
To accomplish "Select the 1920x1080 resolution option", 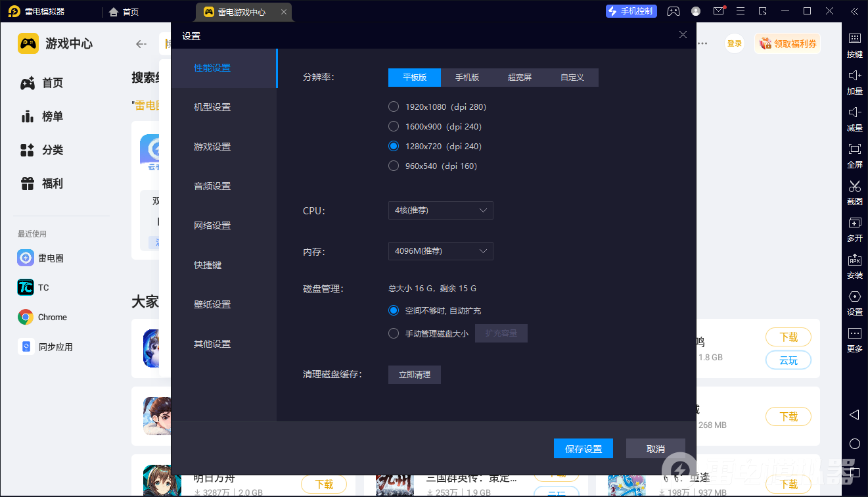I will [x=394, y=106].
